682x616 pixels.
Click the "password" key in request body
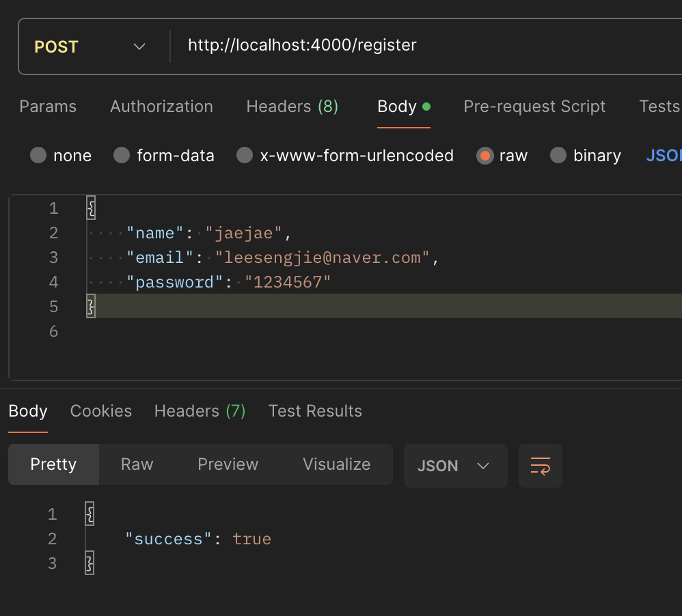coord(174,283)
